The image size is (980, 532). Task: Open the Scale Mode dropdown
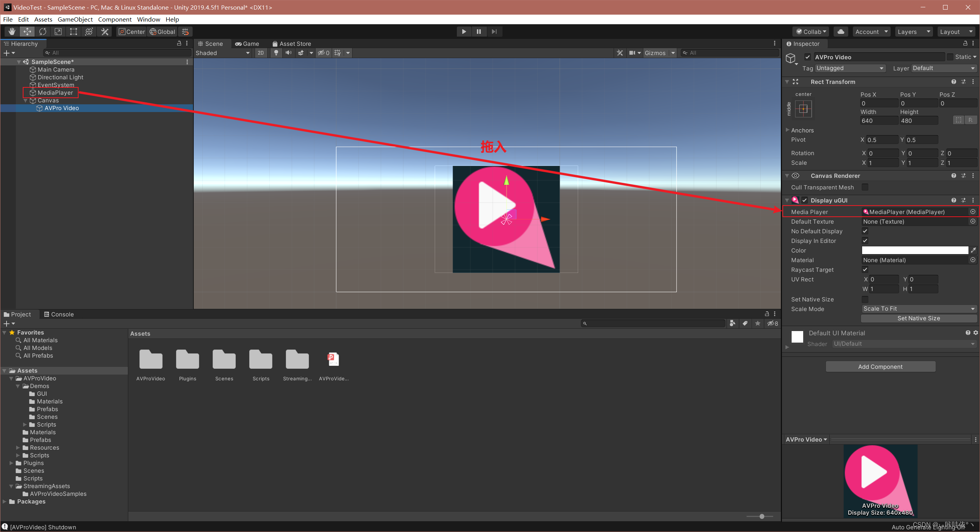click(918, 309)
